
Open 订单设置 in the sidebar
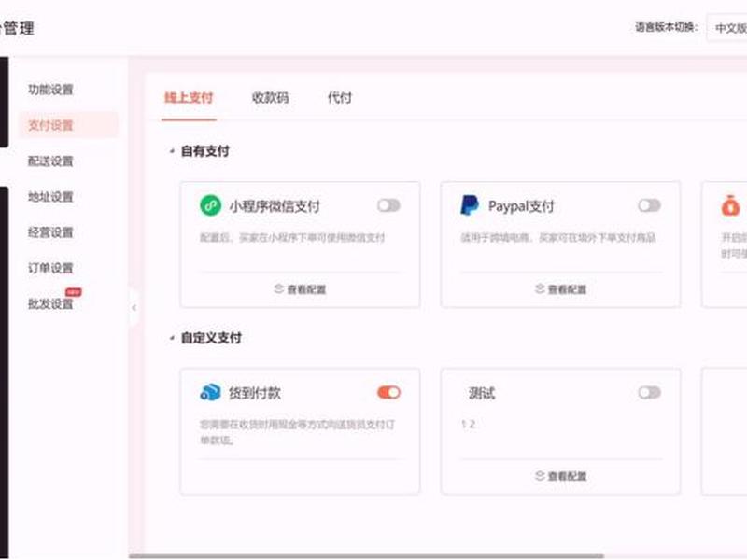click(50, 268)
